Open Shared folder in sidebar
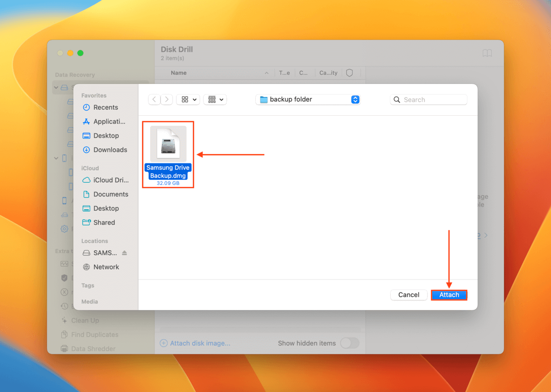 point(104,223)
